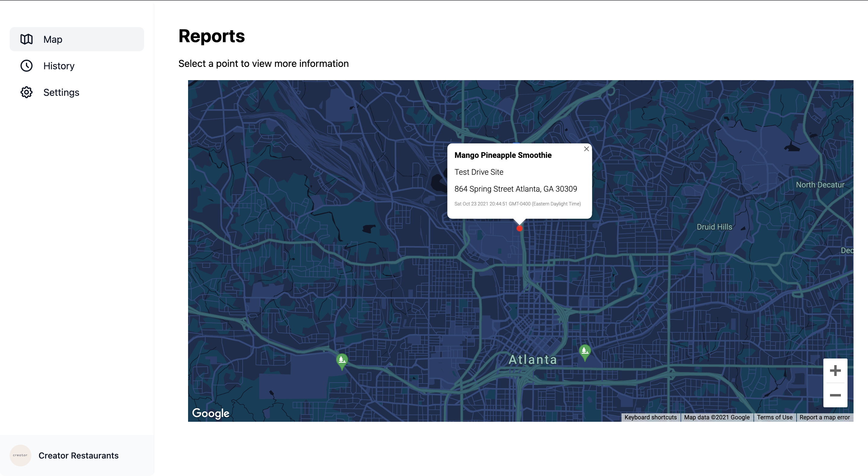Screen dimensions: 868x476
Task: Click the Settings gear icon
Action: tap(26, 92)
